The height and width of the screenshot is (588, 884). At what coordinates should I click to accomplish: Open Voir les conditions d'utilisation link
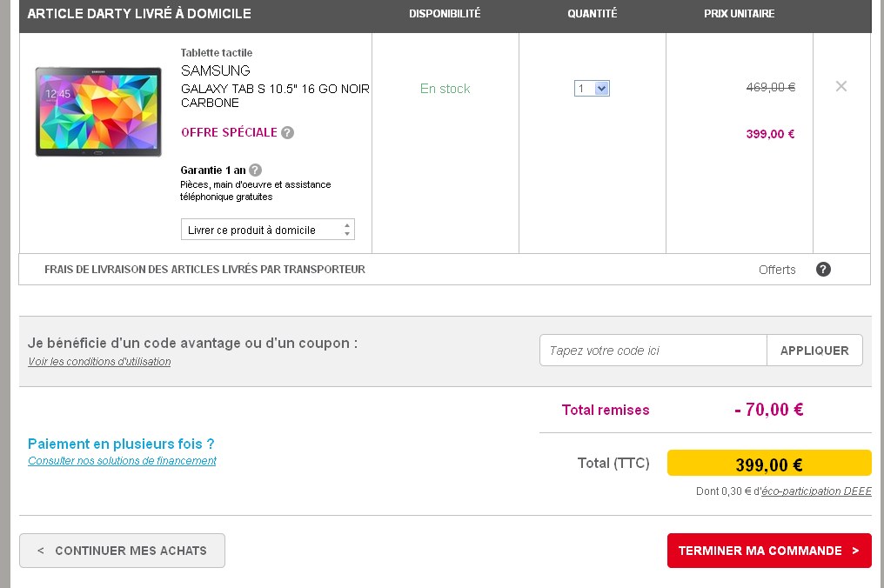(99, 362)
